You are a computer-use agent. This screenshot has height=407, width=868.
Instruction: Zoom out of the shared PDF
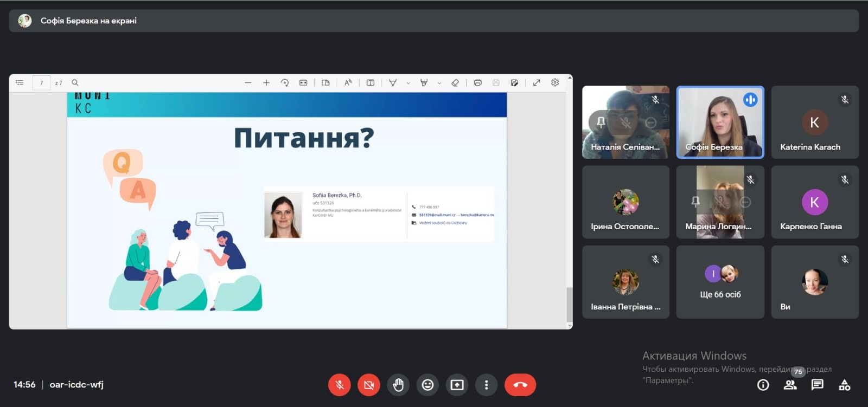coord(248,83)
